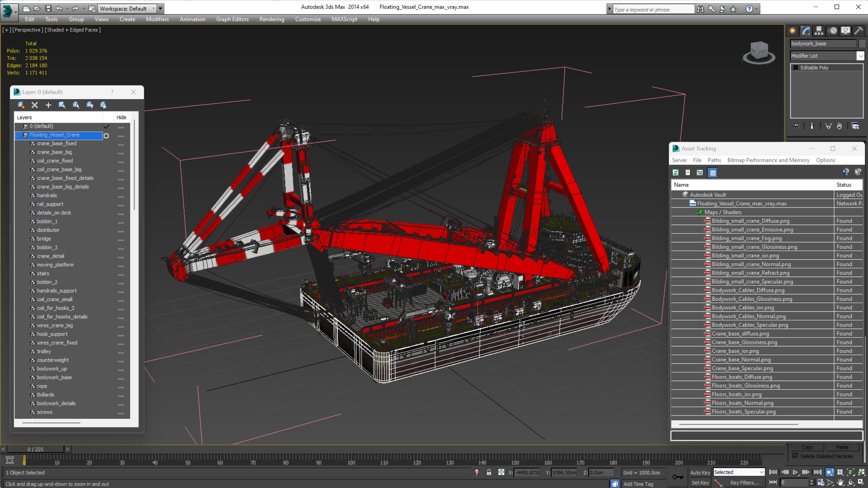This screenshot has width=868, height=488.
Task: Click Tree view icon in Asset Tracking toolbar
Action: 700,172
